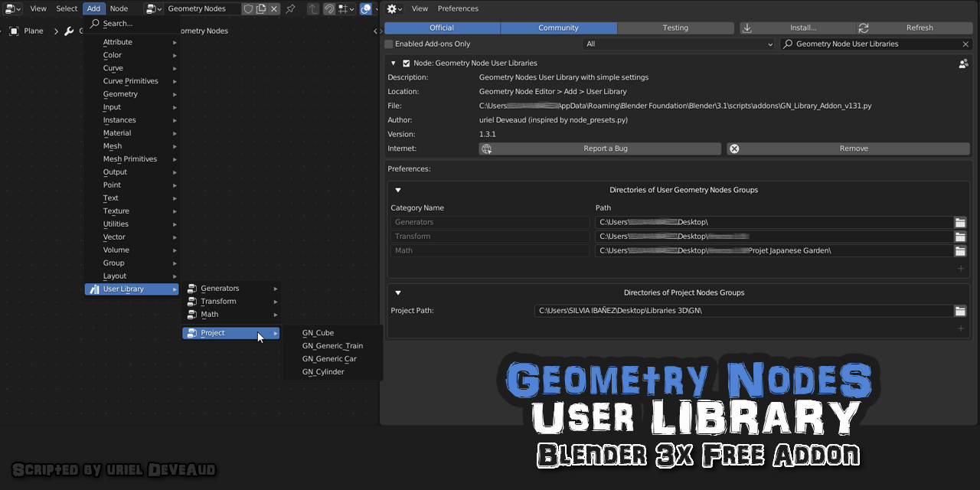Toggle fake user shield for Geometry Nodes
The height and width of the screenshot is (490, 980).
point(248,8)
